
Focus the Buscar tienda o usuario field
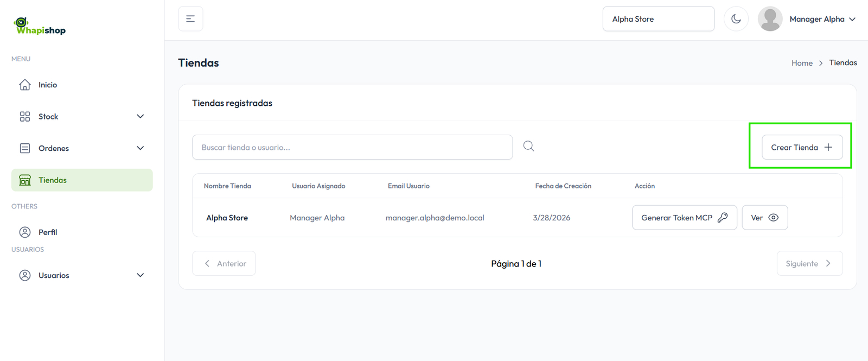(x=352, y=147)
